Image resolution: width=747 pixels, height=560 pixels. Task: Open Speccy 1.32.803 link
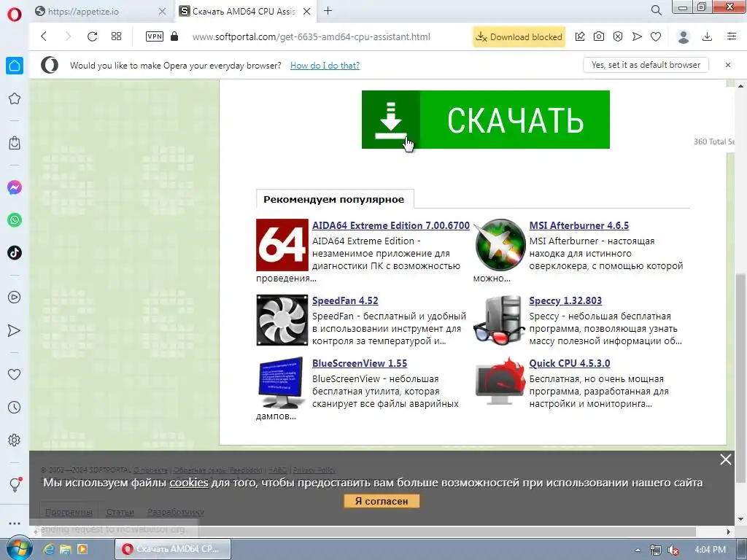click(x=565, y=301)
